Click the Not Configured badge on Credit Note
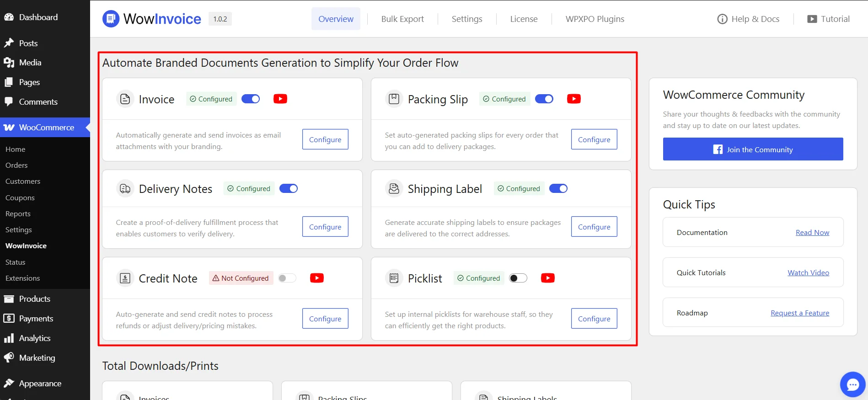868x400 pixels. (x=241, y=278)
